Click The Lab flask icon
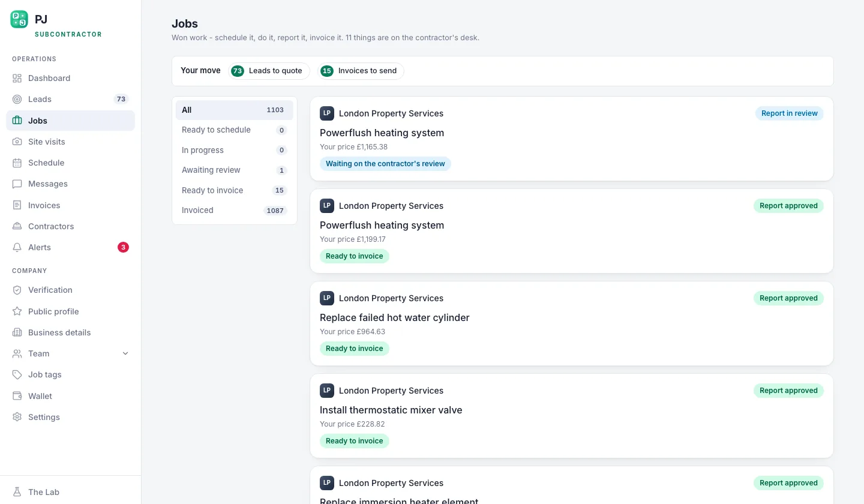 pos(17,492)
